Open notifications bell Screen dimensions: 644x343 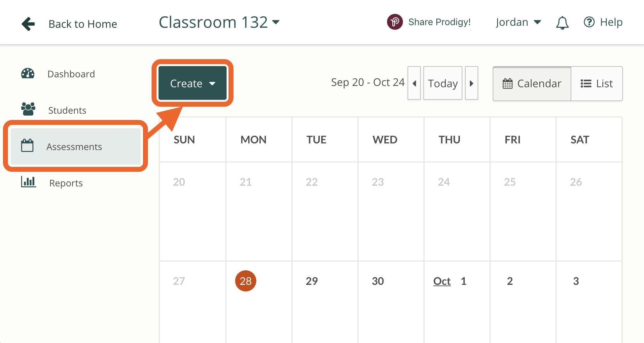tap(562, 23)
